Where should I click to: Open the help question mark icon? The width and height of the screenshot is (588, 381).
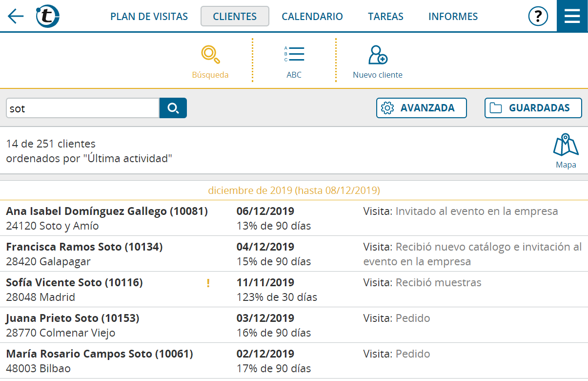tap(538, 16)
